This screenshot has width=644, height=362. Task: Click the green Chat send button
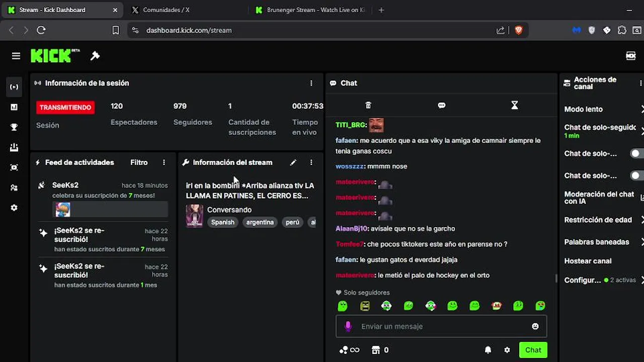(533, 350)
